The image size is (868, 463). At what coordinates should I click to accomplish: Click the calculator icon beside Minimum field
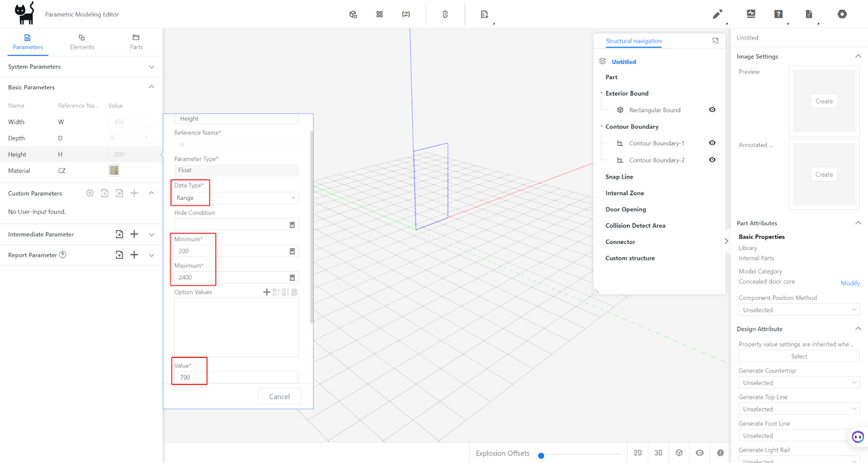(x=292, y=251)
